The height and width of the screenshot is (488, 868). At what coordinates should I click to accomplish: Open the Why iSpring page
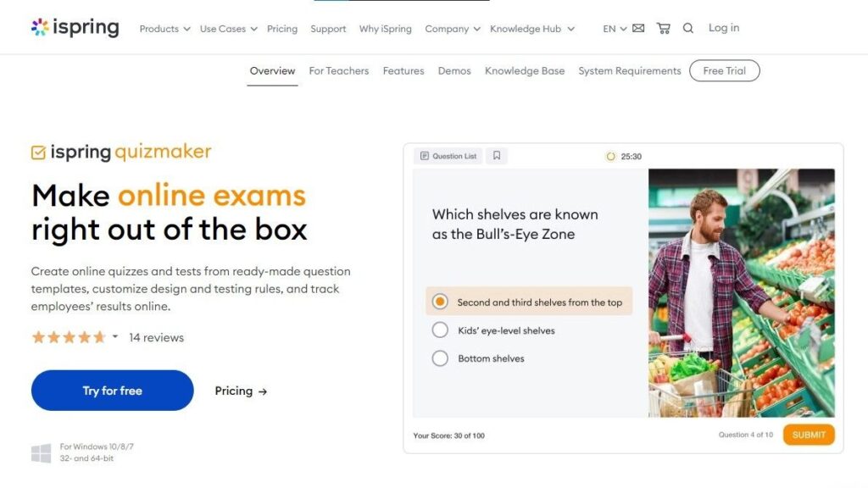(386, 29)
